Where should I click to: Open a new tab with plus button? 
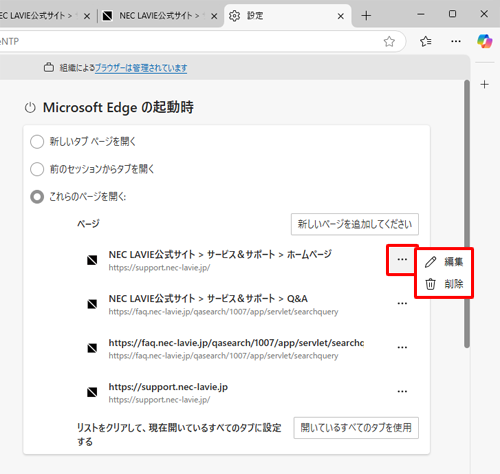click(366, 16)
